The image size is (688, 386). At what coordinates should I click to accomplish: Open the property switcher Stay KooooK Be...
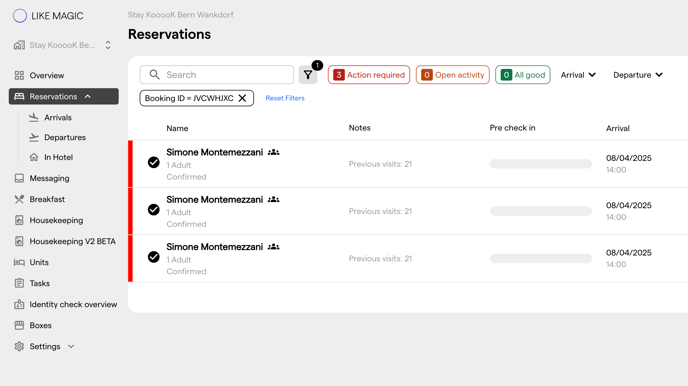62,45
